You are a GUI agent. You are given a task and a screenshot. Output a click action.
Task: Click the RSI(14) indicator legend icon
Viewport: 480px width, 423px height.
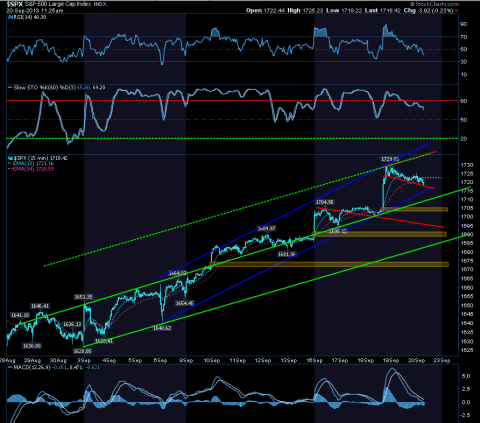click(x=10, y=17)
